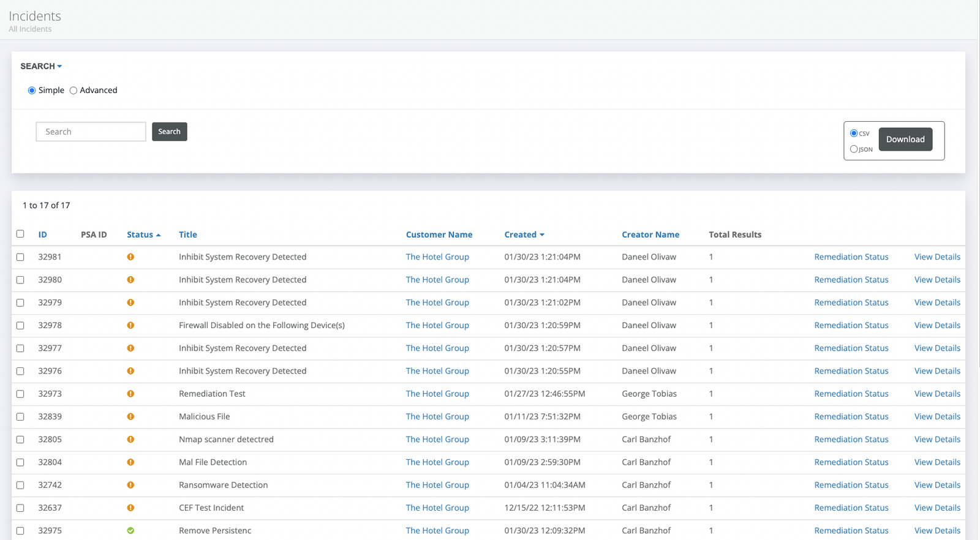Screen dimensions: 980x540
Task: Click title 'Firewall Disabled on the Following Device(s)'
Action: click(x=262, y=325)
